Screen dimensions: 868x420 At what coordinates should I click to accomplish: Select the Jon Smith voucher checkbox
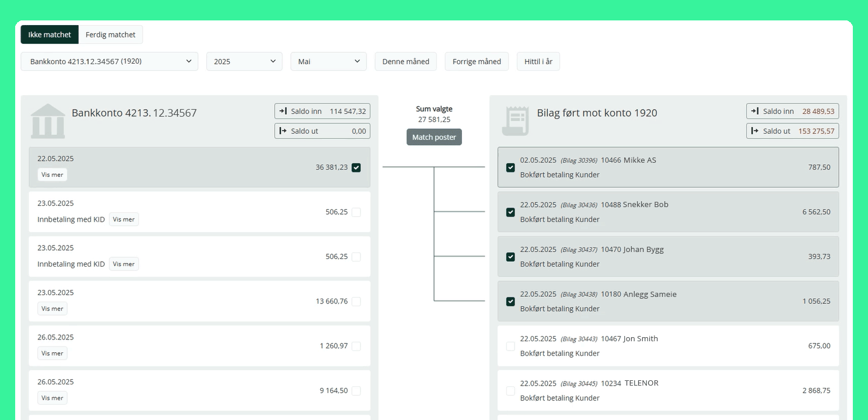tap(510, 346)
